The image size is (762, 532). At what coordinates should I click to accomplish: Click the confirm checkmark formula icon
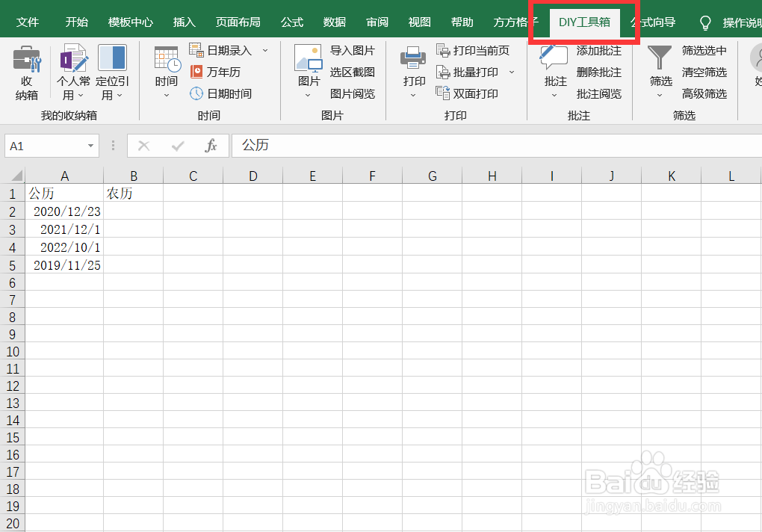[178, 146]
